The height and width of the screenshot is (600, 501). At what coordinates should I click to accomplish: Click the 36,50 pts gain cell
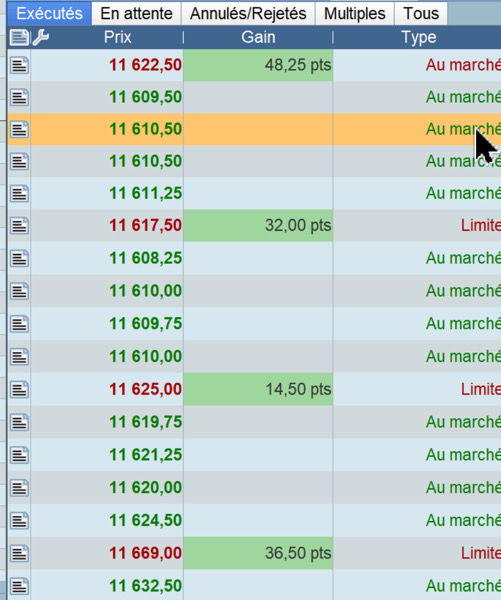coord(258,553)
